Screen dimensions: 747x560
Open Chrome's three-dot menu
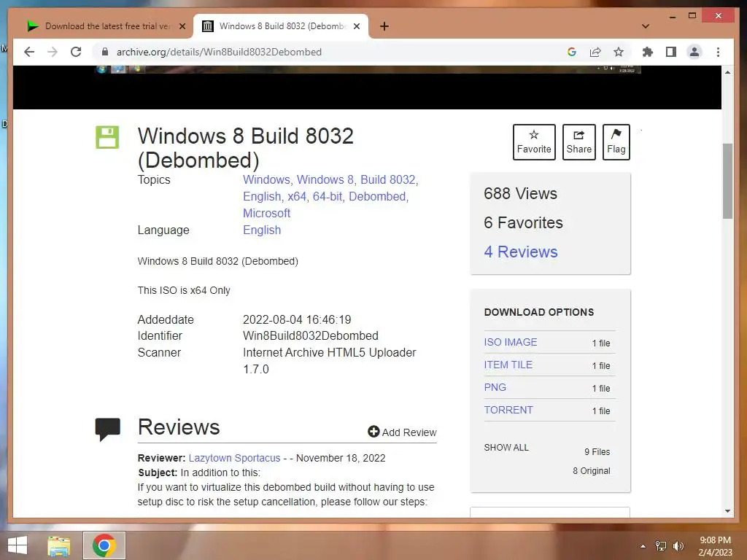[718, 52]
